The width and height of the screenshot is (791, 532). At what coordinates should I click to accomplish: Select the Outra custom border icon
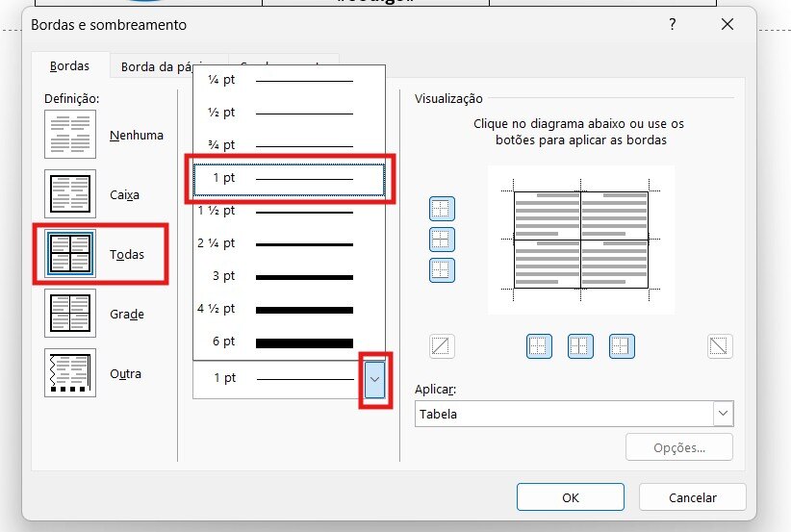[x=70, y=373]
